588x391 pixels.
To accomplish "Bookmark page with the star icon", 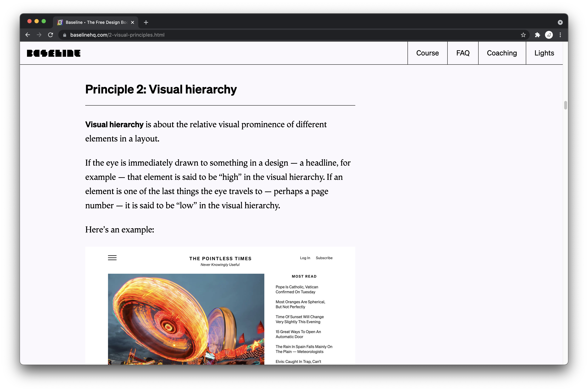I will click(x=523, y=35).
